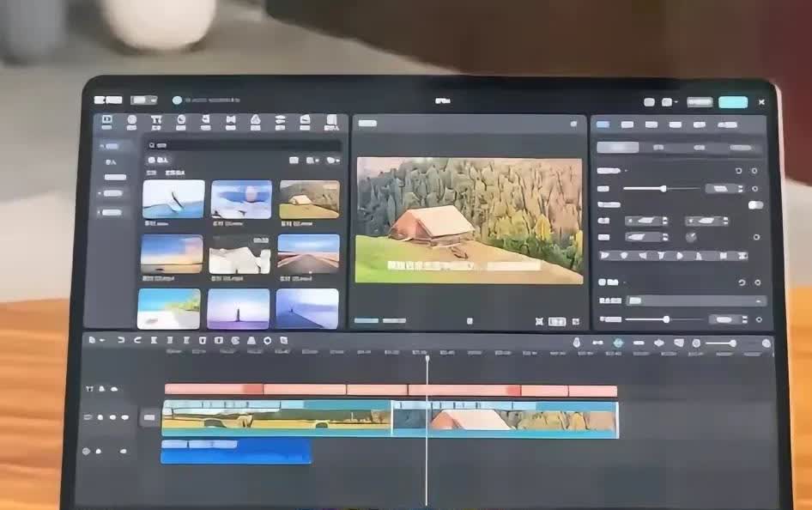Open the Animation tab in the properties panel

pyautogui.click(x=675, y=124)
